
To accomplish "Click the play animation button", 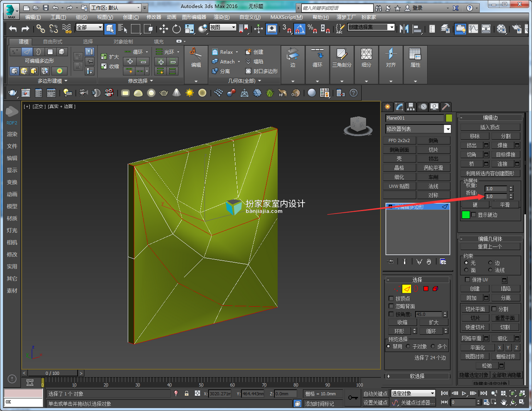I will 464,393.
